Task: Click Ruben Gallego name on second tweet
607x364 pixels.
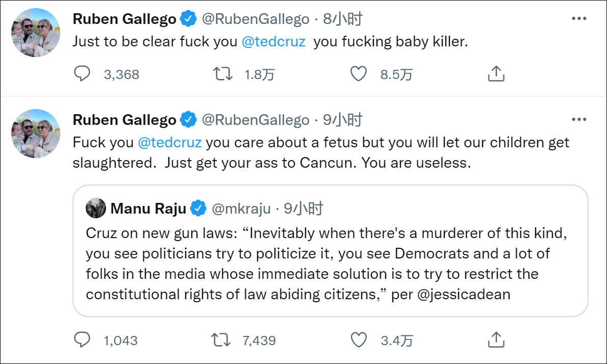Action: (124, 120)
